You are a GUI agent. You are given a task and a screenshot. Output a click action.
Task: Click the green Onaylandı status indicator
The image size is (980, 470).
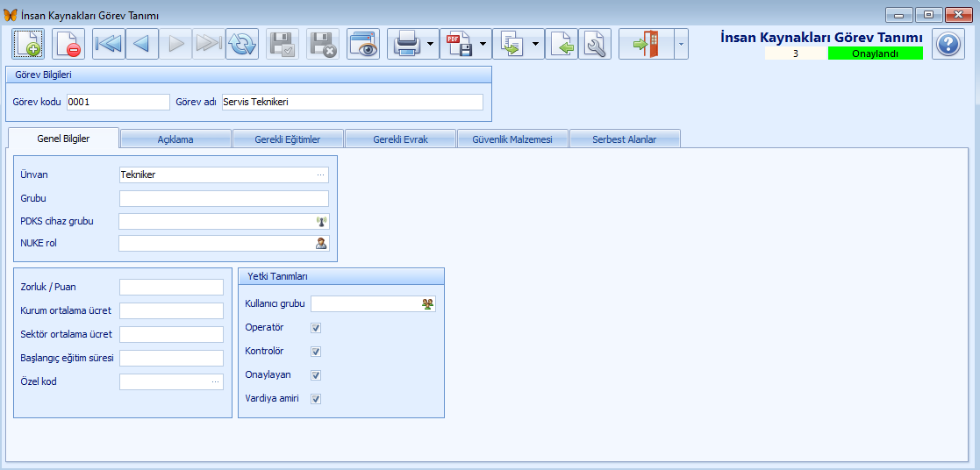point(875,53)
